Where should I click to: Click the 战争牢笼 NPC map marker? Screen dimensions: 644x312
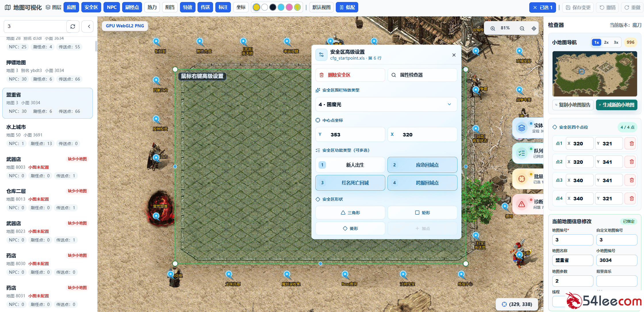[520, 91]
